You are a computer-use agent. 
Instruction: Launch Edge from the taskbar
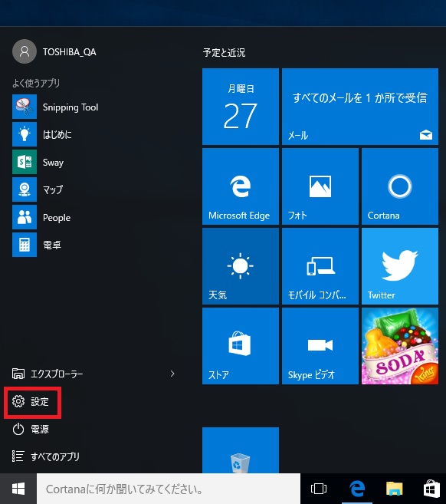click(357, 489)
